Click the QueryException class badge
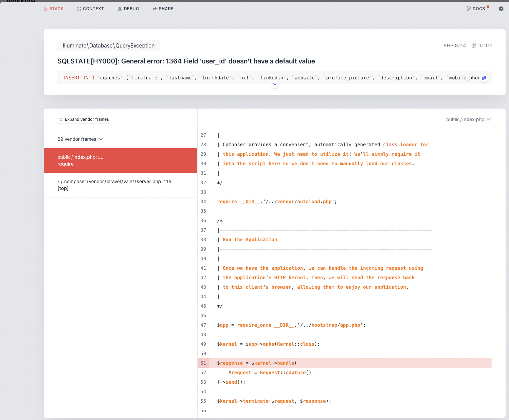The width and height of the screenshot is (509, 420). (108, 45)
